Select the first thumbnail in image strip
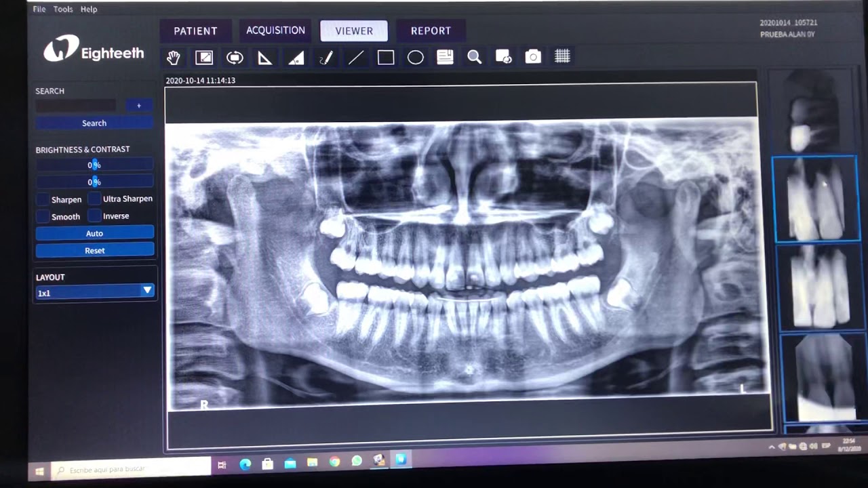 pos(812,111)
